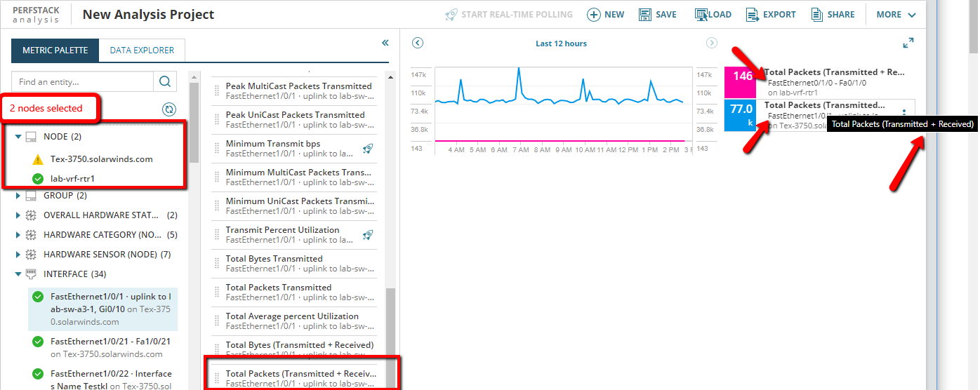Select the Minimum Transmit bps metric

294,149
